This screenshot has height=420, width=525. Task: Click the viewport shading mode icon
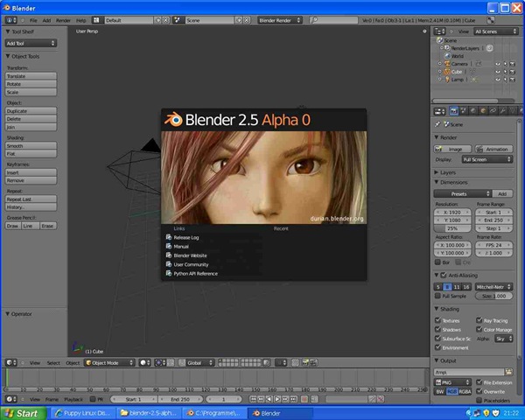(145, 362)
